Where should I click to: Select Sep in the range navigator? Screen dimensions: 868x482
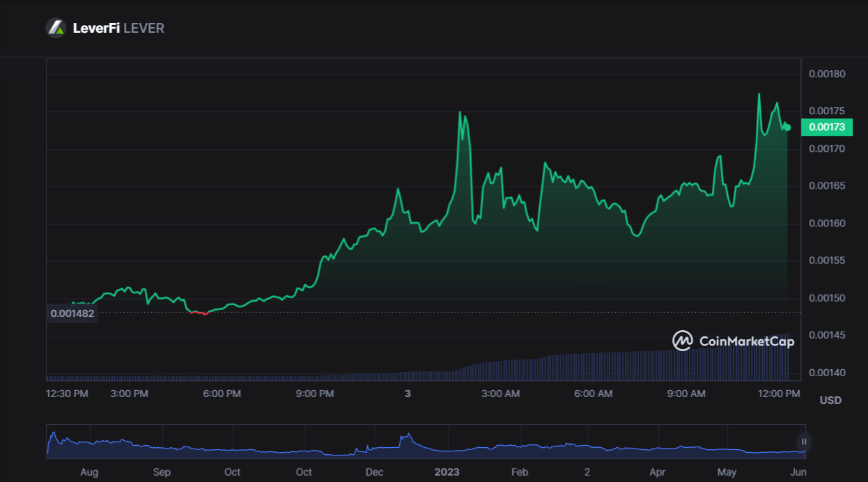click(x=162, y=472)
